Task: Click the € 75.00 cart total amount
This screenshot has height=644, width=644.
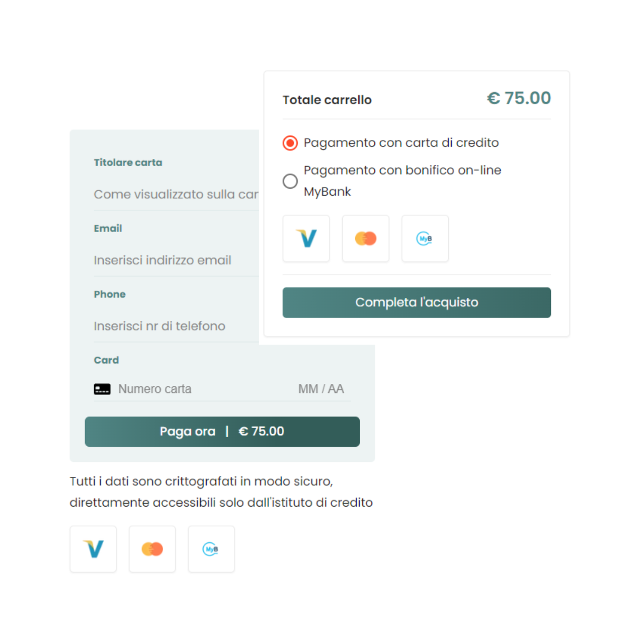Action: tap(519, 98)
